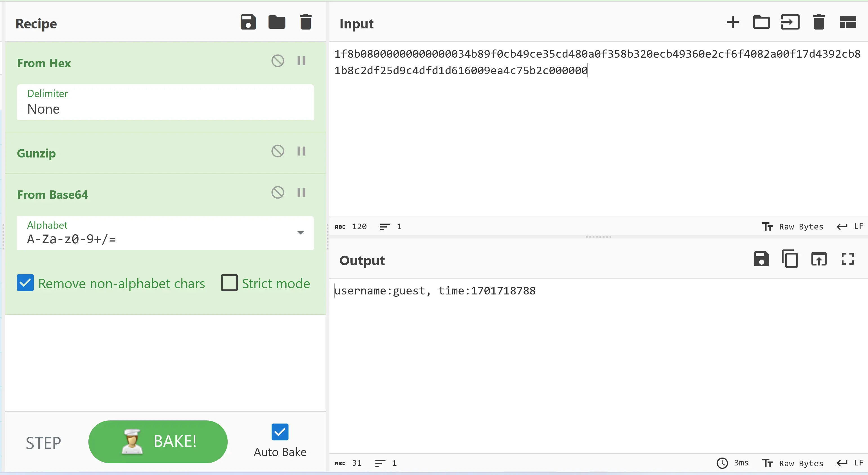Load a saved recipe

click(277, 22)
